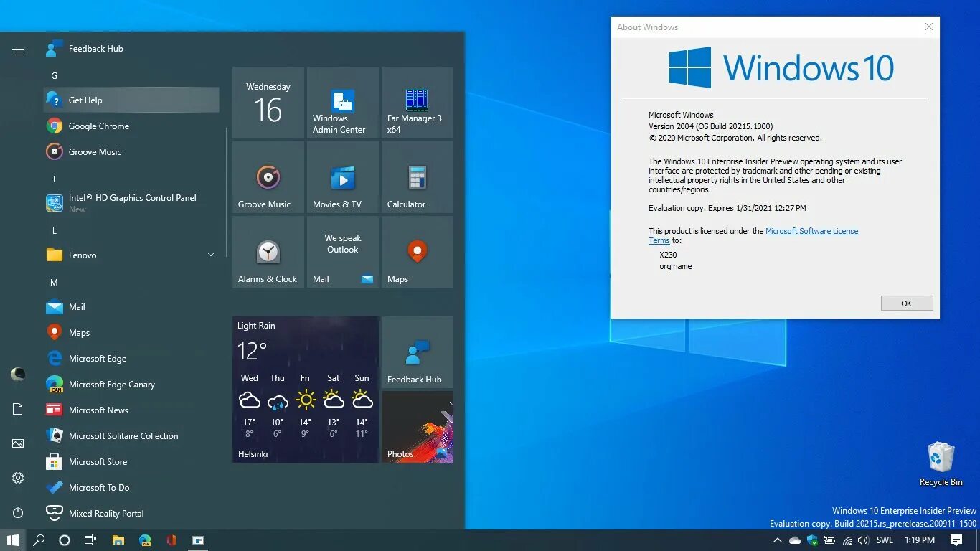Launch Microsoft Edge from the app list
Image resolution: width=980 pixels, height=551 pixels.
(131, 359)
